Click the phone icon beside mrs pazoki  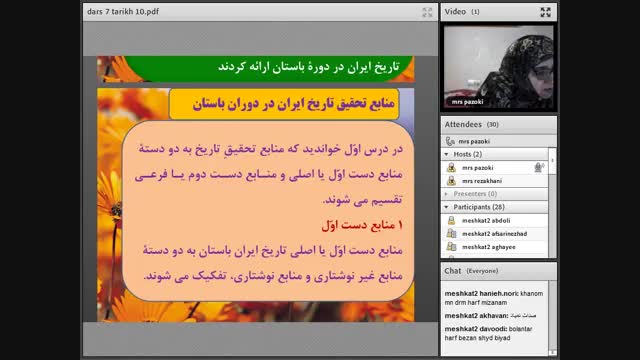pos(450,141)
